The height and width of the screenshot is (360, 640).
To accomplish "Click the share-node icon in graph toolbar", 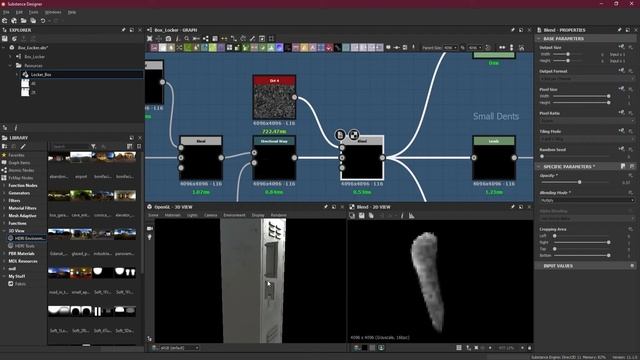I will coord(205,38).
